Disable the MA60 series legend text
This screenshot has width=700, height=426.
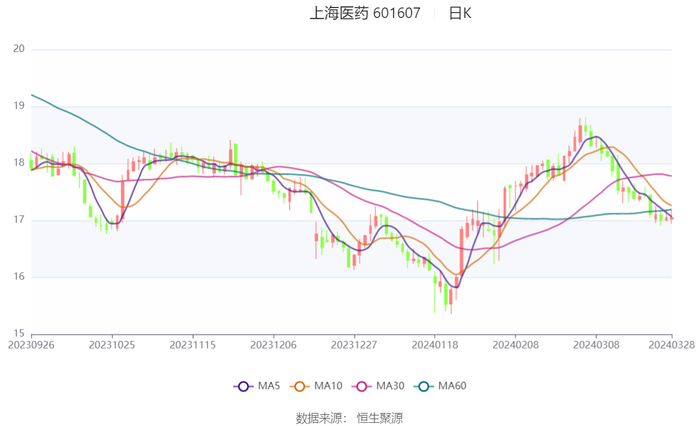click(x=452, y=386)
